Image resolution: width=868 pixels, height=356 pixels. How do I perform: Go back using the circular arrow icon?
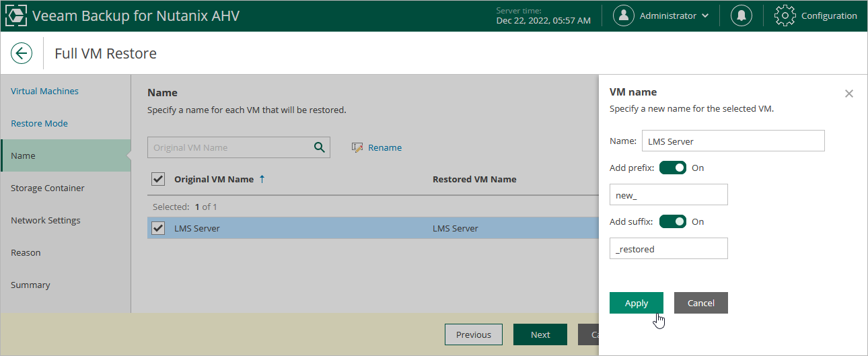point(22,54)
